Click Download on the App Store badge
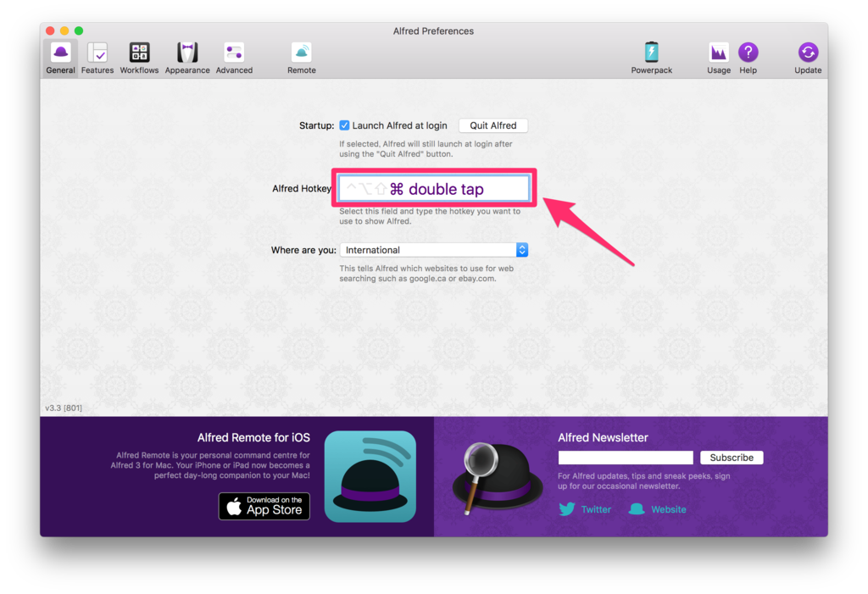Screen dimensions: 868x594 264,506
